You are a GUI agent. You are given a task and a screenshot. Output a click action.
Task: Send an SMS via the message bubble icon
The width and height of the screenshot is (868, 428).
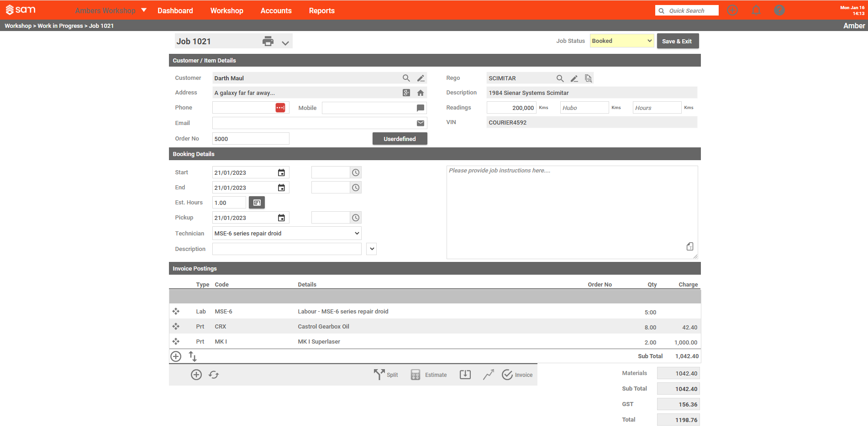click(420, 107)
